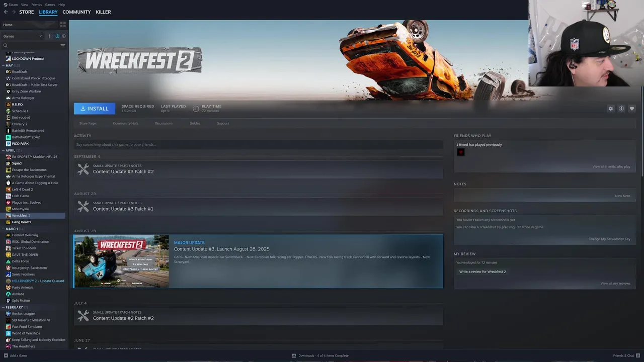The width and height of the screenshot is (644, 362).
Task: Open Wreckfest 2 Guides link
Action: [195, 123]
